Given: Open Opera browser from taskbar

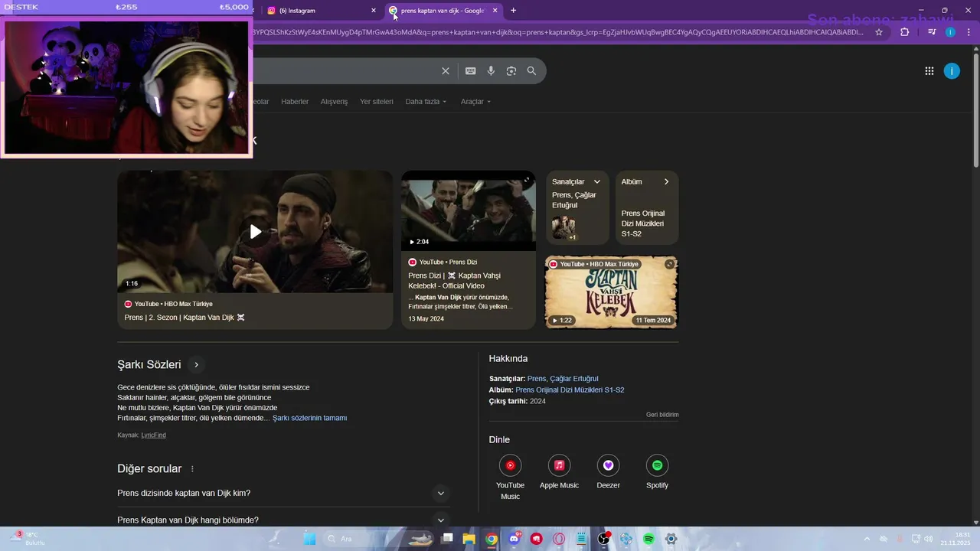Looking at the screenshot, I should [x=559, y=539].
